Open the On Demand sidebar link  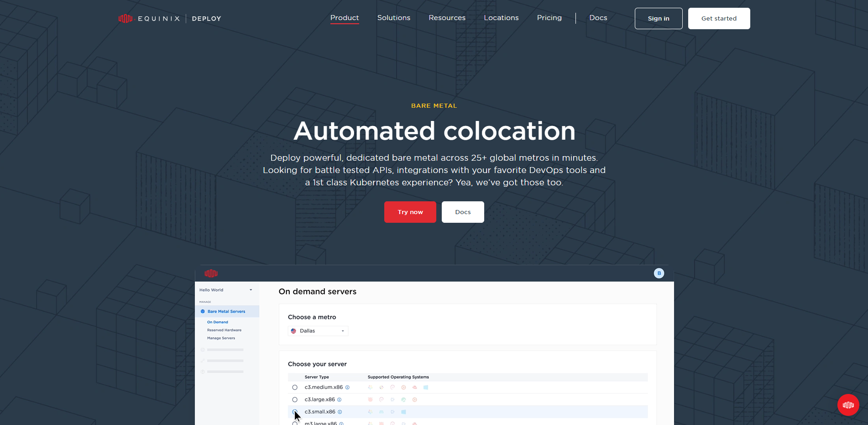coord(218,322)
